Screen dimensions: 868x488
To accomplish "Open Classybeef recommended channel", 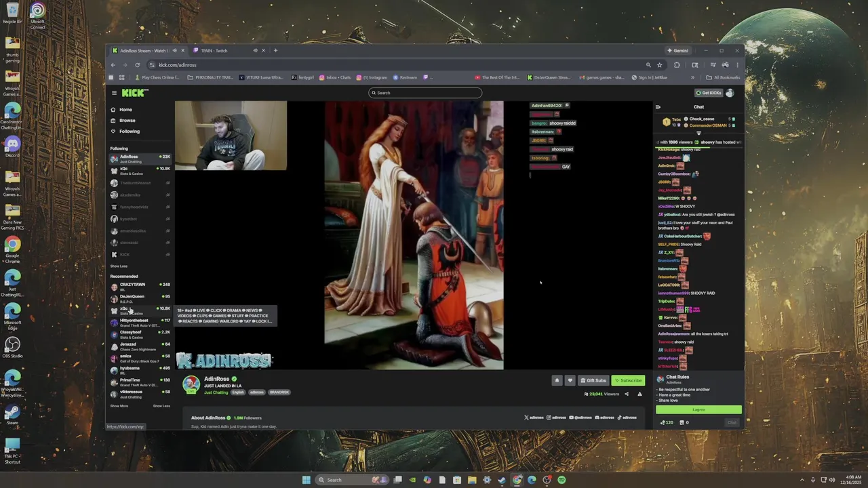I will click(x=140, y=334).
